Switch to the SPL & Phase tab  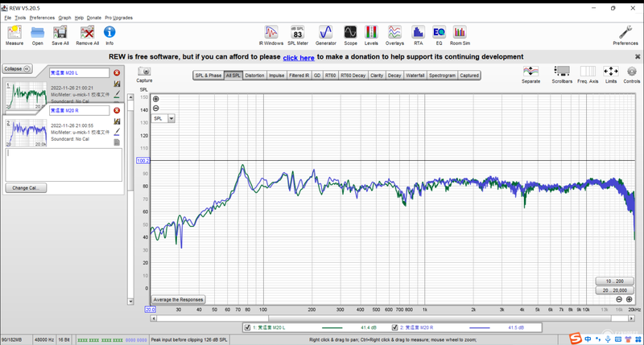pyautogui.click(x=208, y=76)
